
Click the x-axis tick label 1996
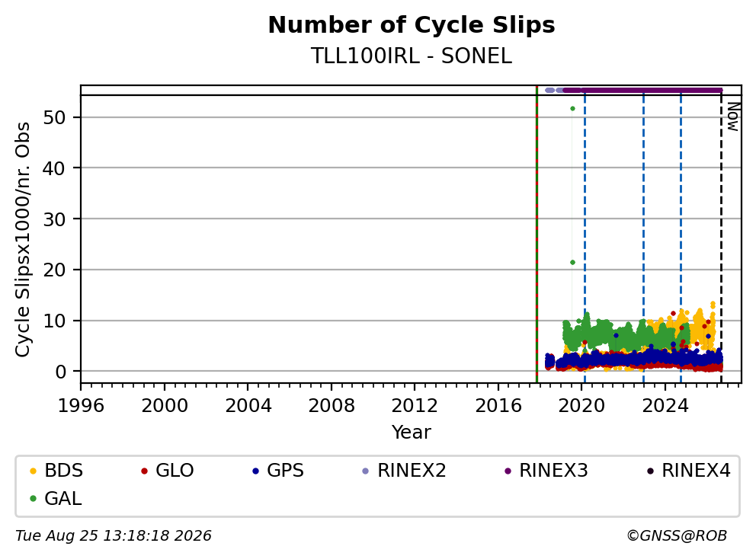81,406
